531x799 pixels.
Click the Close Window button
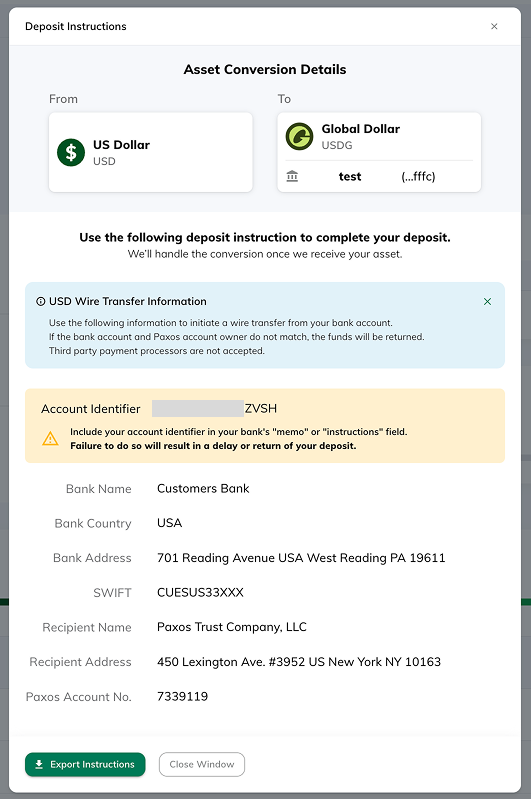coord(202,764)
